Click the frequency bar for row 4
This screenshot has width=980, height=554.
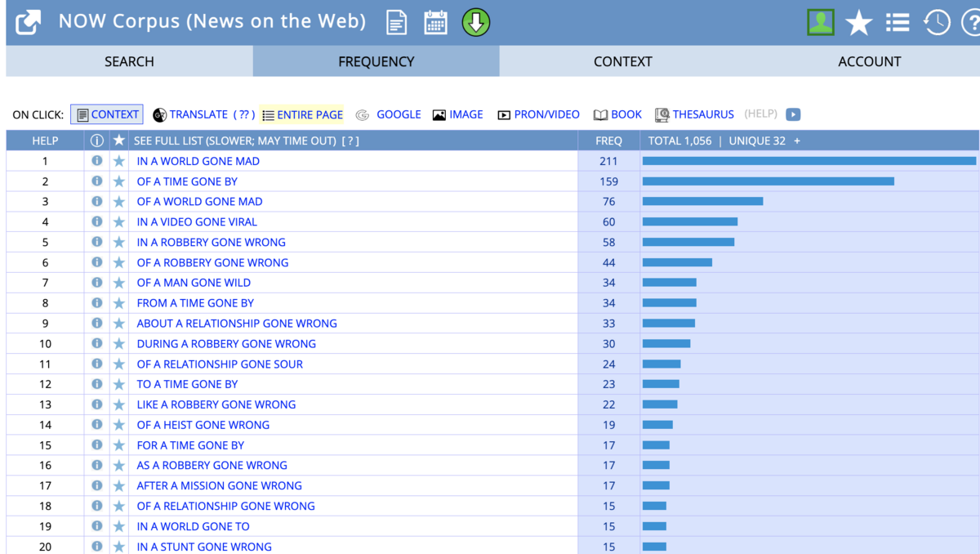(690, 221)
